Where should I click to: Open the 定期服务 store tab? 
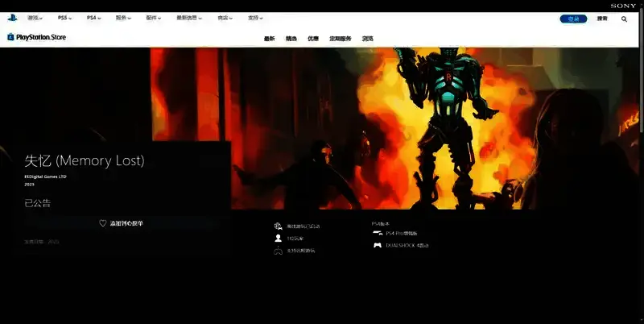[341, 38]
